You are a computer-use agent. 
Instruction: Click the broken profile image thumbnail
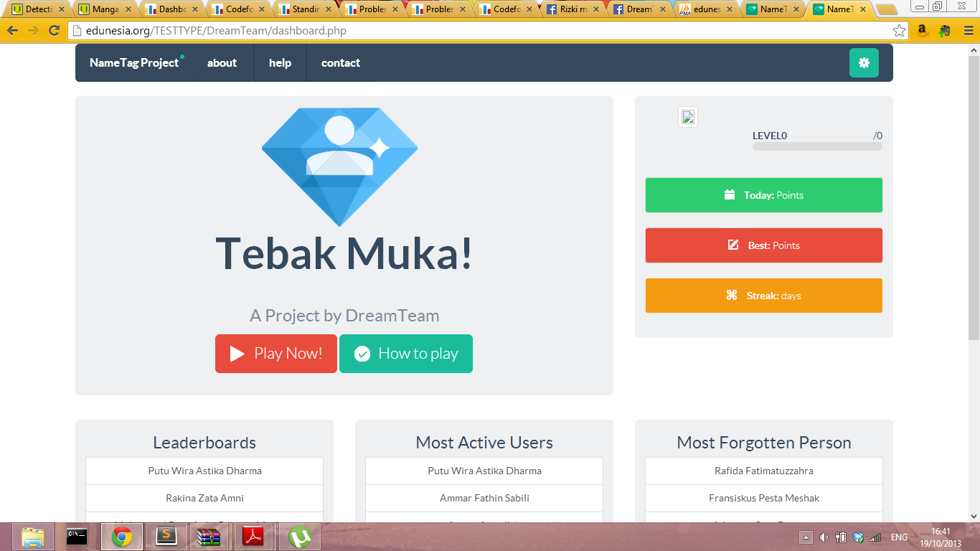click(687, 118)
